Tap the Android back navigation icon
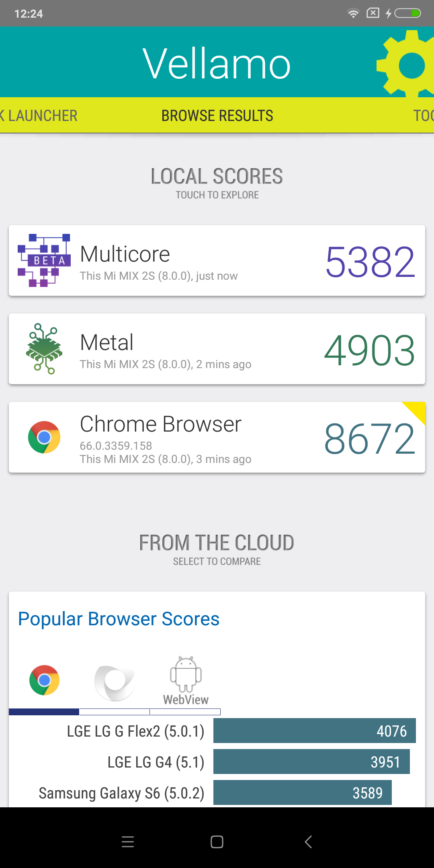 tap(308, 841)
